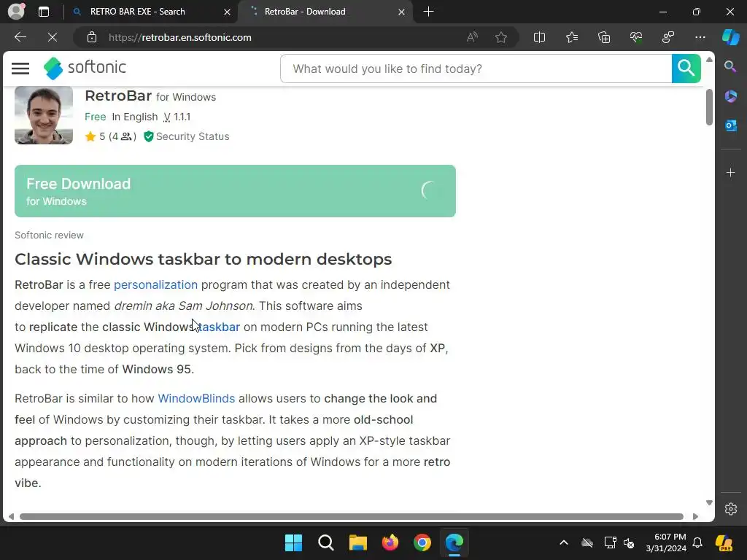Launch Google Chrome from the taskbar
This screenshot has height=560, width=747.
(x=422, y=542)
